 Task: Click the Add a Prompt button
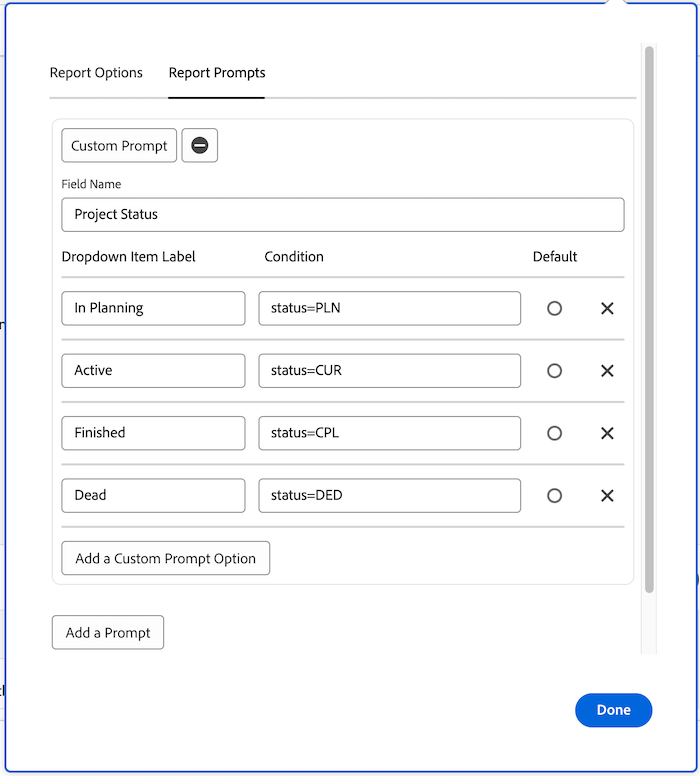pos(108,633)
